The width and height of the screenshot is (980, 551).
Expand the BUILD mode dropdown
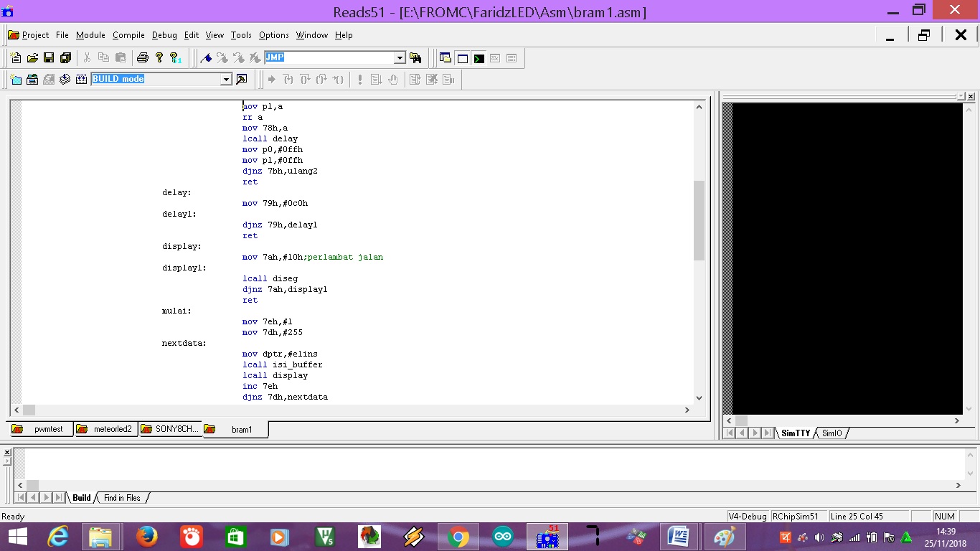pos(226,80)
